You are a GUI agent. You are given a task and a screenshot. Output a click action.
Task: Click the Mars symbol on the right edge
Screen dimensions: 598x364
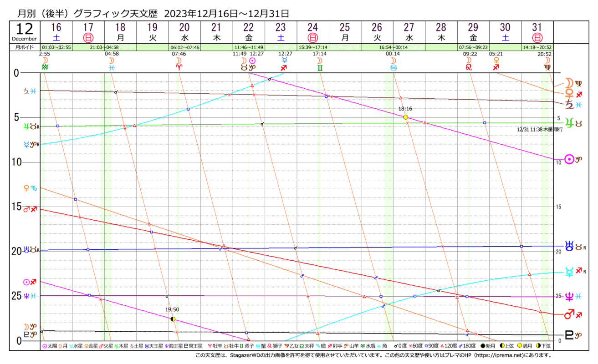click(x=569, y=314)
